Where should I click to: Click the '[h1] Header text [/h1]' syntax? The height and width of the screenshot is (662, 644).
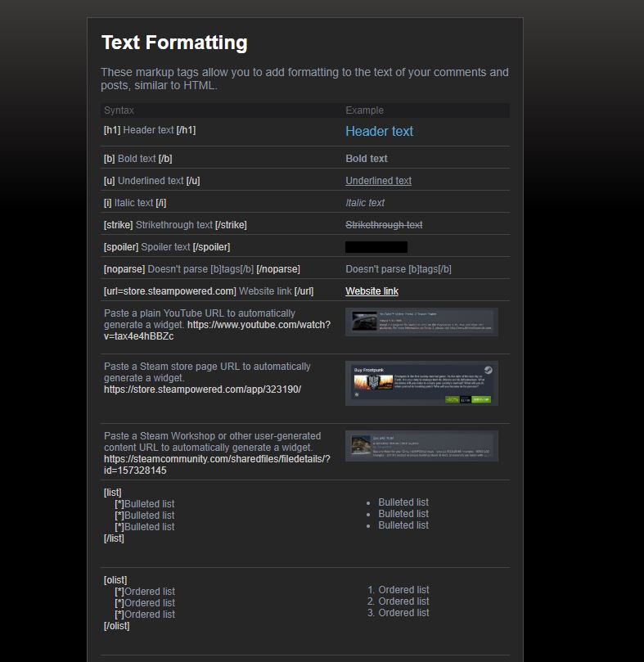click(x=150, y=130)
